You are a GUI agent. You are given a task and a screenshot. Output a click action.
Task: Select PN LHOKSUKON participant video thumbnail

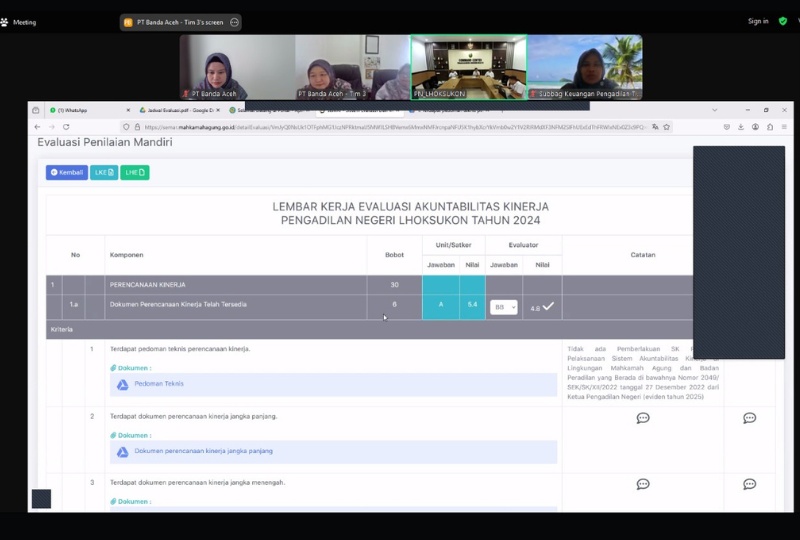pyautogui.click(x=469, y=68)
